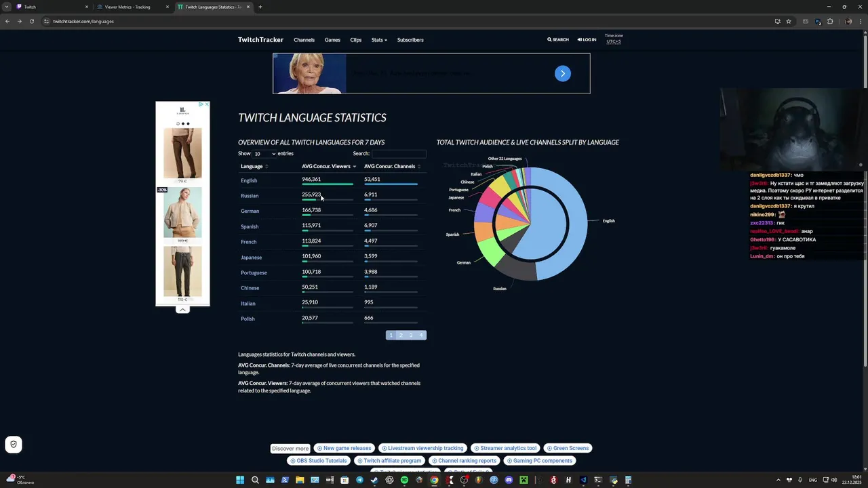Open File Explorer folder in taskbar

(300, 480)
